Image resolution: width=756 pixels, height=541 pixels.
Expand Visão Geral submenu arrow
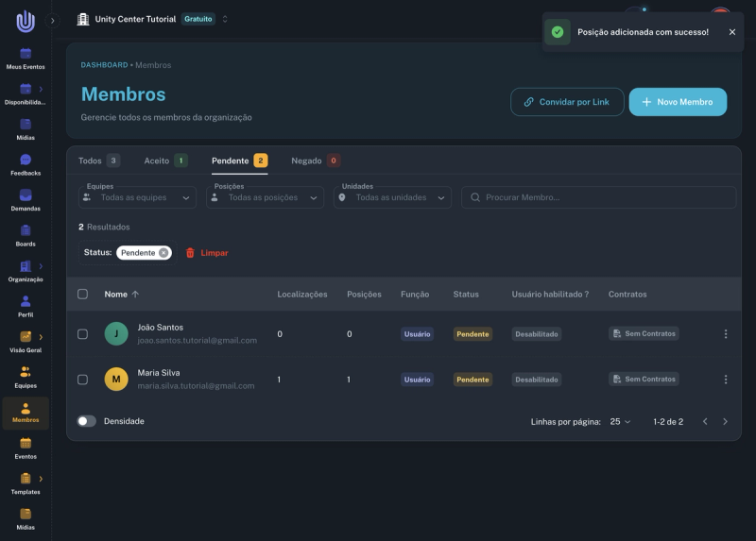(x=41, y=337)
